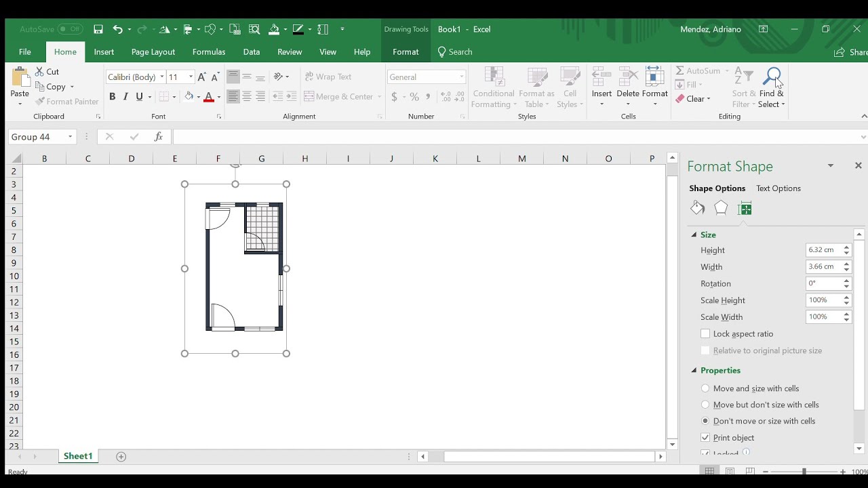Viewport: 868px width, 488px height.
Task: Select Don't move or size with cells
Action: 705,421
